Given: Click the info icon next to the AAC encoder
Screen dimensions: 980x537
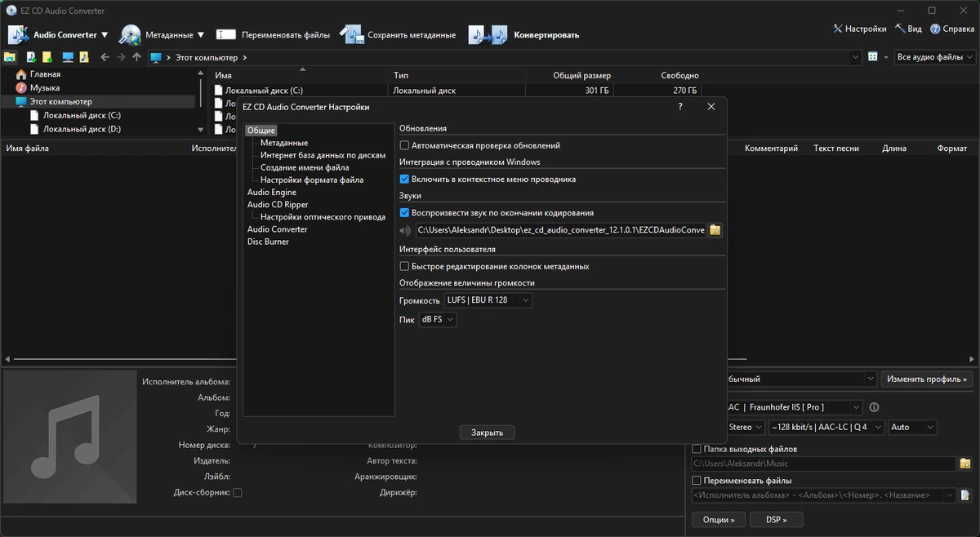Looking at the screenshot, I should coord(874,407).
